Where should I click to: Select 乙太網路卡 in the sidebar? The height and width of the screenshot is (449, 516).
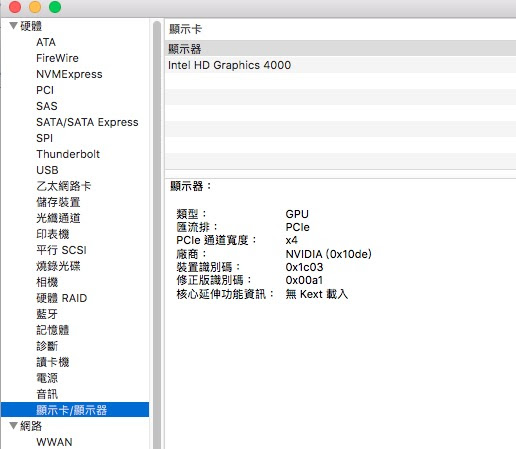pos(64,186)
